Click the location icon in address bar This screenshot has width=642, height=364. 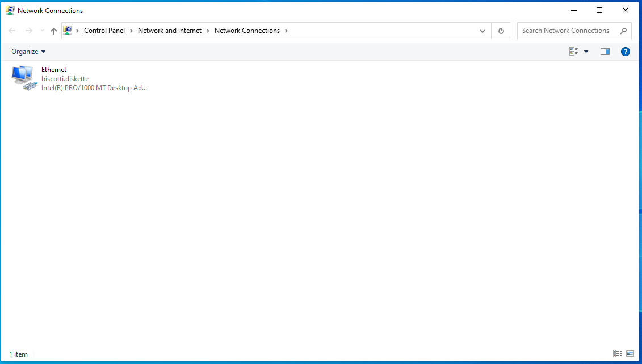[68, 31]
